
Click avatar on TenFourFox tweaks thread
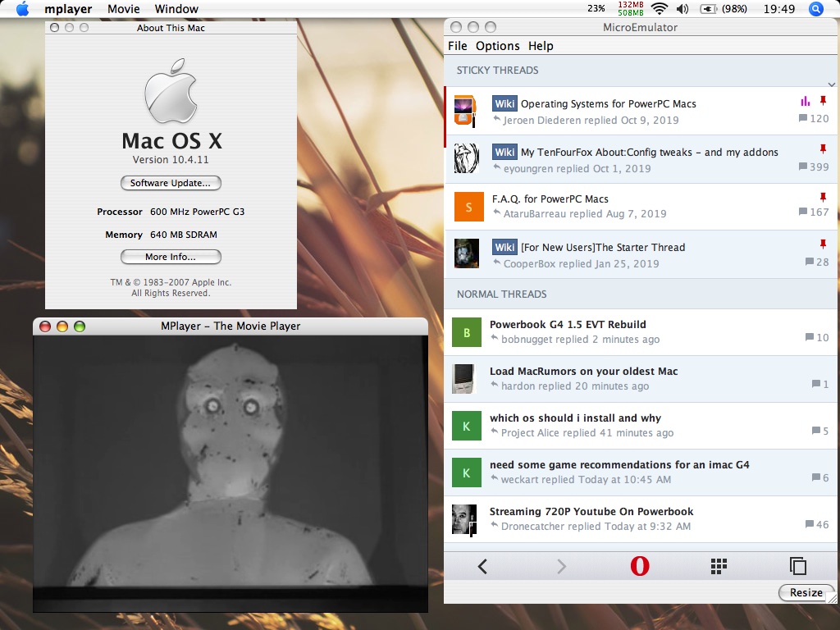(x=467, y=158)
